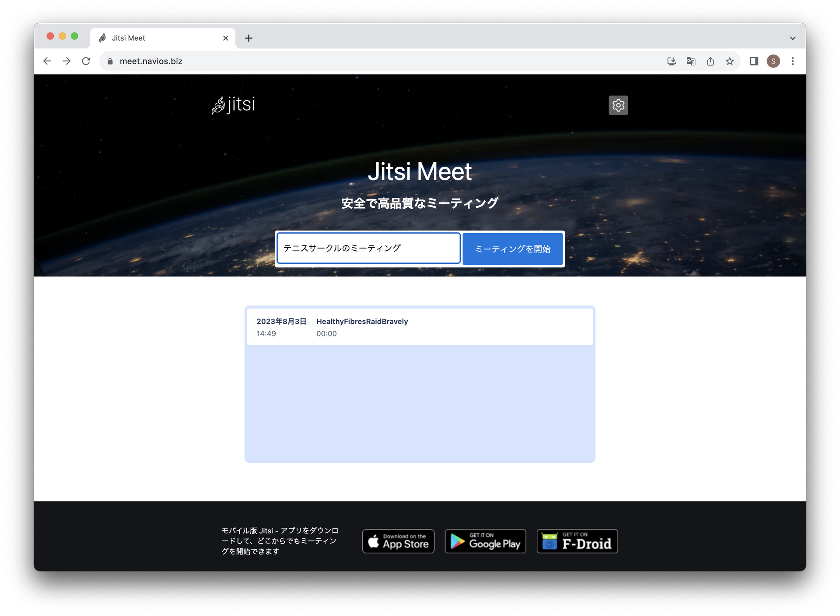Open profile avatar S
Image resolution: width=840 pixels, height=616 pixels.
pyautogui.click(x=773, y=61)
